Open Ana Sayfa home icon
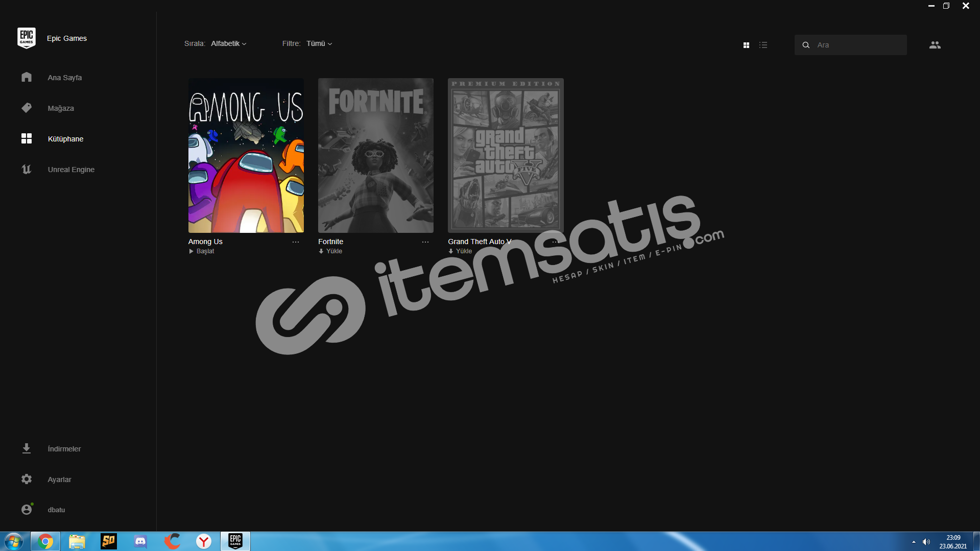980x551 pixels. 27,77
